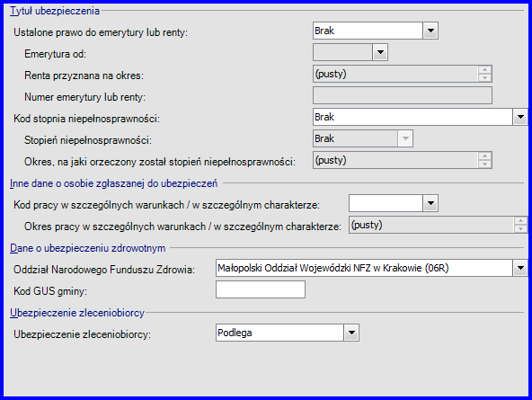Open 'Ustalone prawo do emerytury lub renty' dropdown
The width and height of the screenshot is (532, 400).
430,31
